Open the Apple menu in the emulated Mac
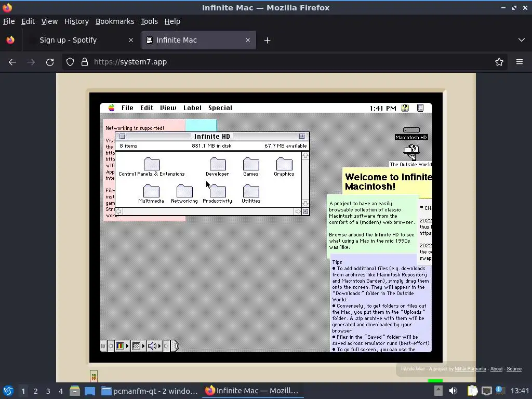 111,108
